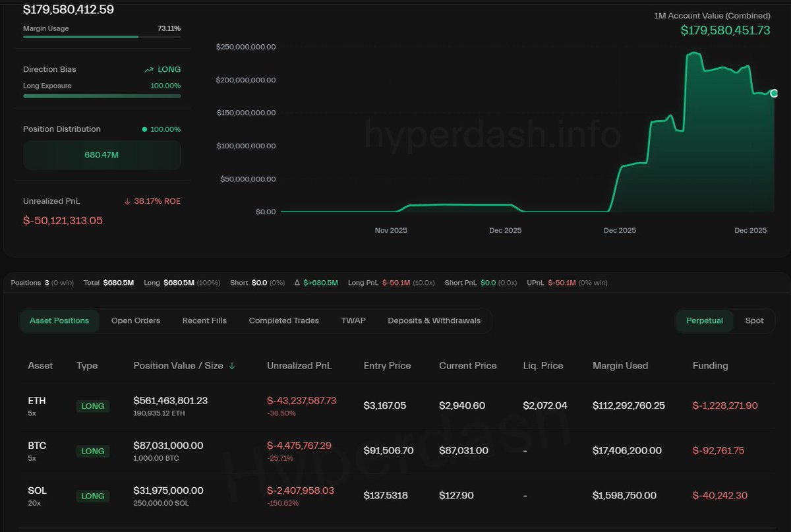791x532 pixels.
Task: Click the 190,935.12 ETH size text
Action: 160,413
